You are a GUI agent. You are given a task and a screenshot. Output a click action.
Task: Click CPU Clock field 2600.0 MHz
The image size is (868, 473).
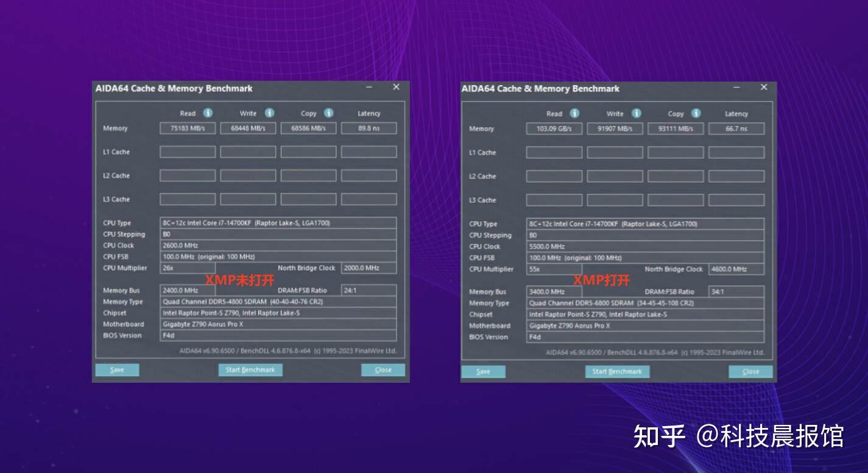click(x=278, y=245)
